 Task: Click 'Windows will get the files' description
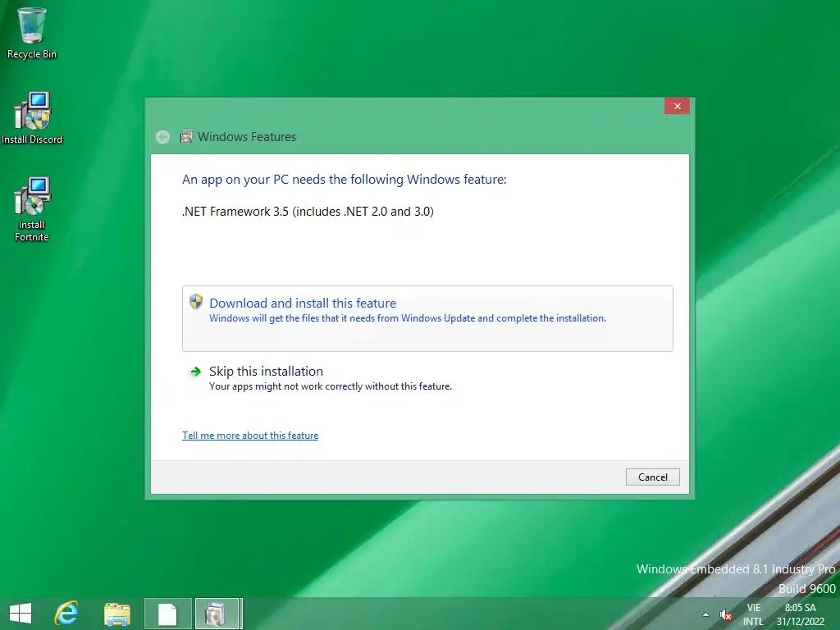click(408, 318)
